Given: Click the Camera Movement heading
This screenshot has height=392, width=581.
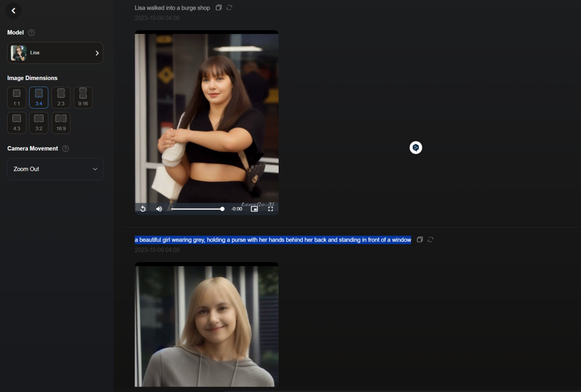Looking at the screenshot, I should pyautogui.click(x=33, y=148).
